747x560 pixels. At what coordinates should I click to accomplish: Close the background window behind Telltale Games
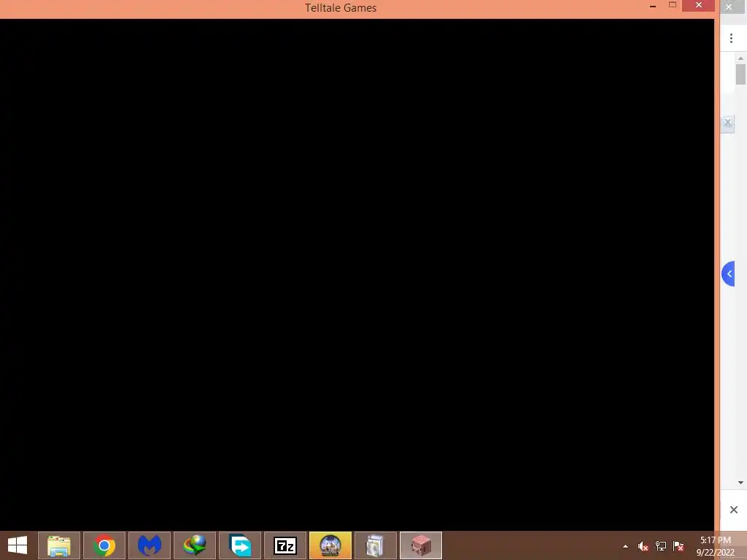point(729,7)
